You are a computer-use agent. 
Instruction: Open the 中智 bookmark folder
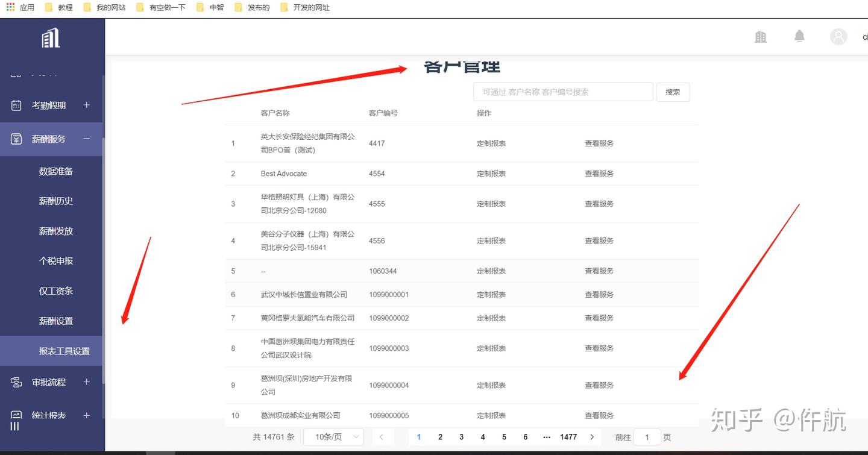[210, 7]
